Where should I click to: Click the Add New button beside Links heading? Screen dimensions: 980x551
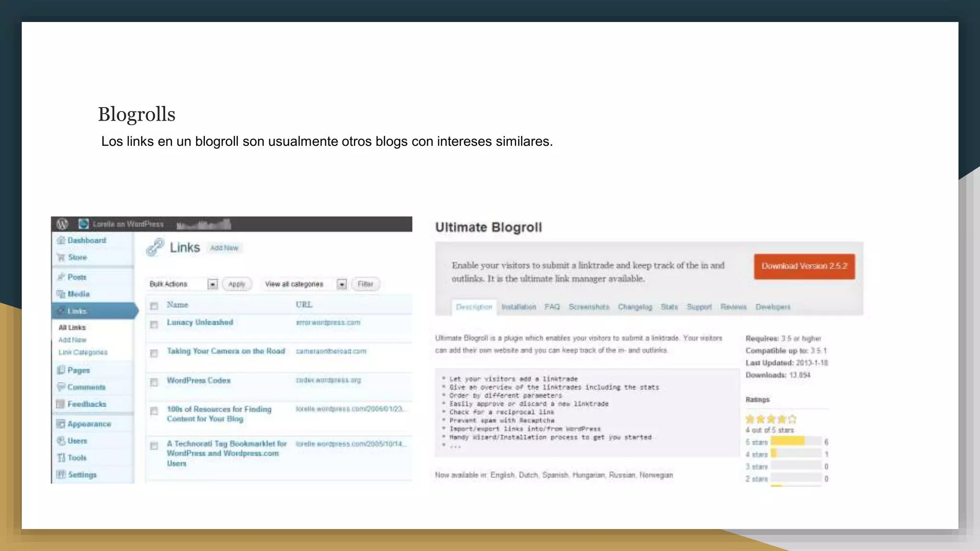(224, 248)
